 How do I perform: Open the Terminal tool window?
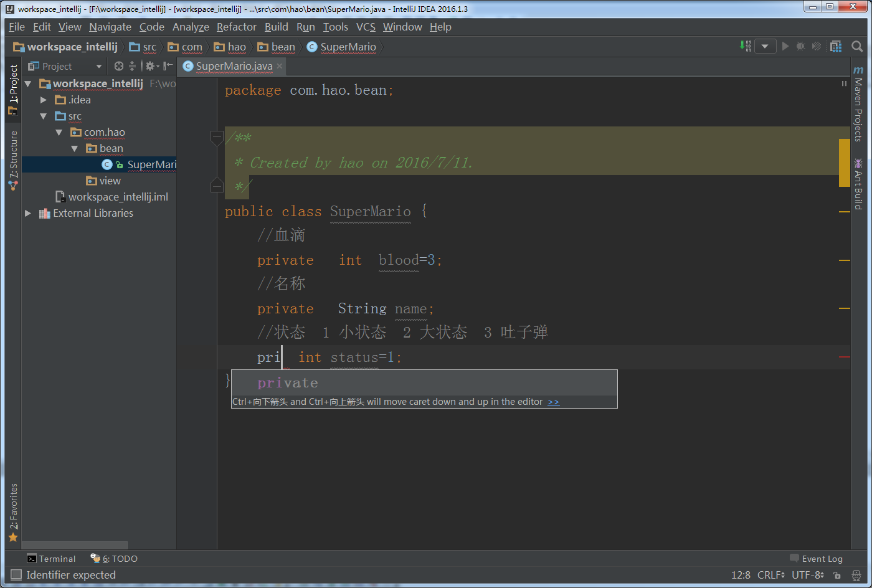[51, 559]
